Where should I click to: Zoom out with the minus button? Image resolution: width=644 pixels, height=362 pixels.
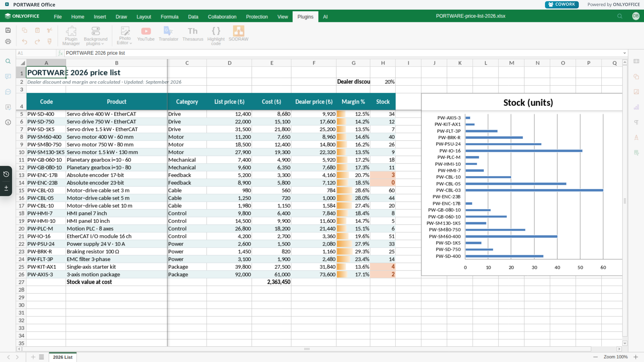[595, 357]
